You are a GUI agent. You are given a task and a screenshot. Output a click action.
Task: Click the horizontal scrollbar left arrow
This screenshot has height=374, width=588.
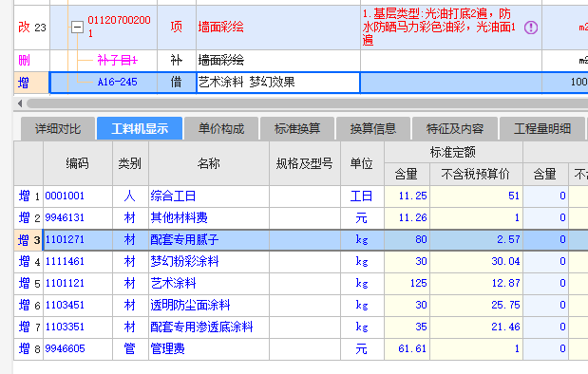[x=20, y=103]
